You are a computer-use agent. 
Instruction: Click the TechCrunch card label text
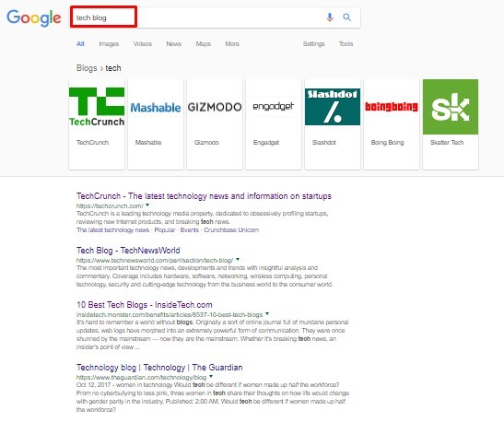(92, 143)
